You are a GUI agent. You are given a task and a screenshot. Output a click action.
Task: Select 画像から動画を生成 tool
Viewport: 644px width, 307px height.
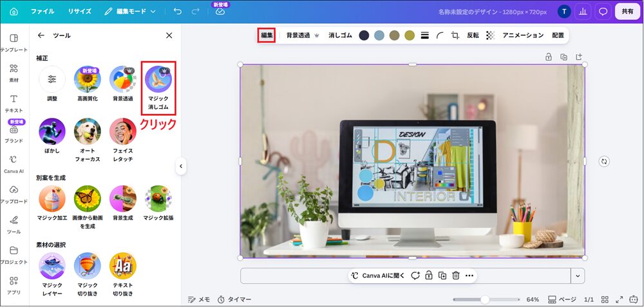[87, 208]
